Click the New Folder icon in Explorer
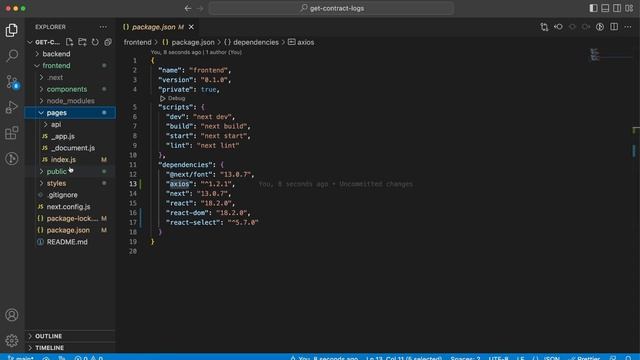The width and height of the screenshot is (640, 360). click(82, 42)
